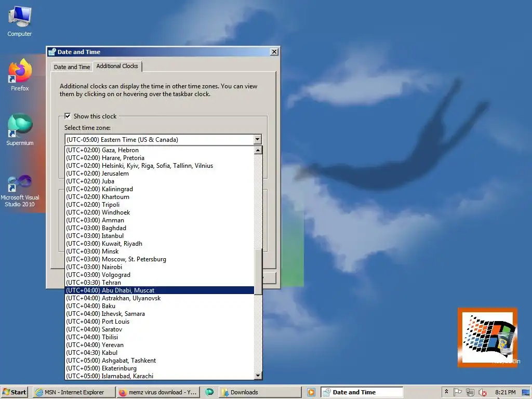The image size is (532, 399).
Task: Choose (UTC+02:00) Khartoum
Action: click(x=159, y=197)
